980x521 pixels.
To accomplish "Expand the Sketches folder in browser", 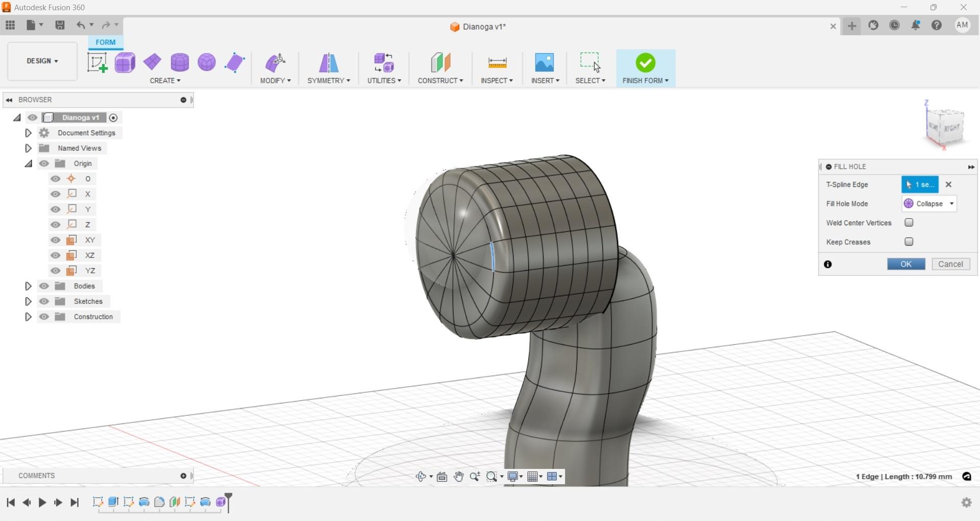I will pos(28,301).
